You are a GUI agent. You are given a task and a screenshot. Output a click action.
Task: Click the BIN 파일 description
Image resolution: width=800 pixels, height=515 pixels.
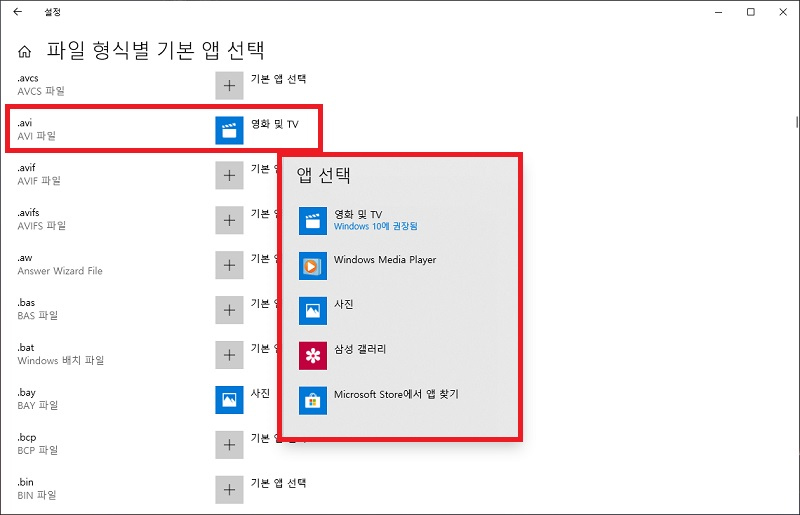tap(36, 495)
